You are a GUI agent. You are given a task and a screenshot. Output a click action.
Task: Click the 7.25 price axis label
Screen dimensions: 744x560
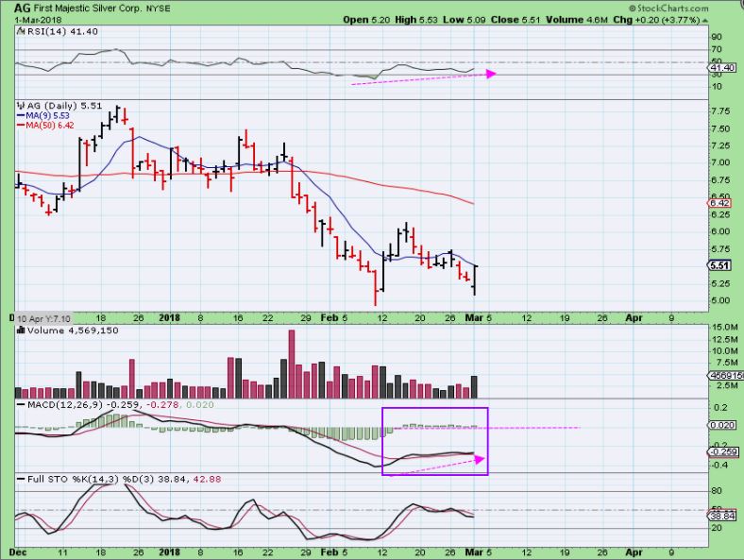[720, 145]
